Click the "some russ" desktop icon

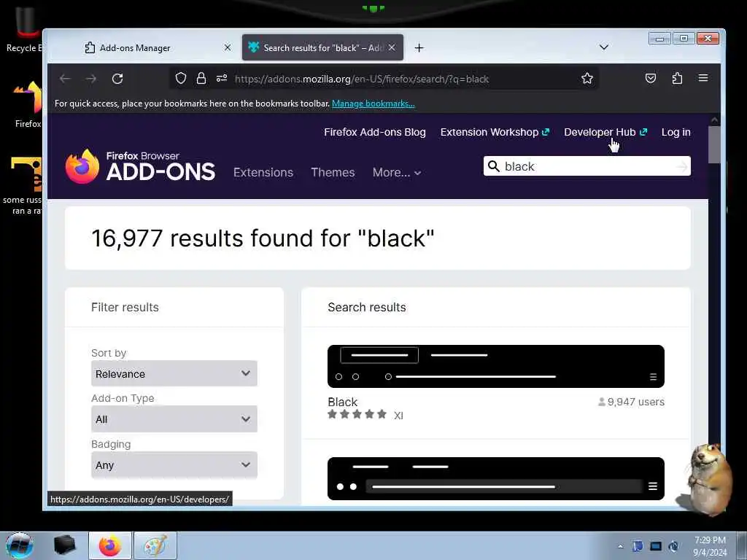tap(24, 186)
